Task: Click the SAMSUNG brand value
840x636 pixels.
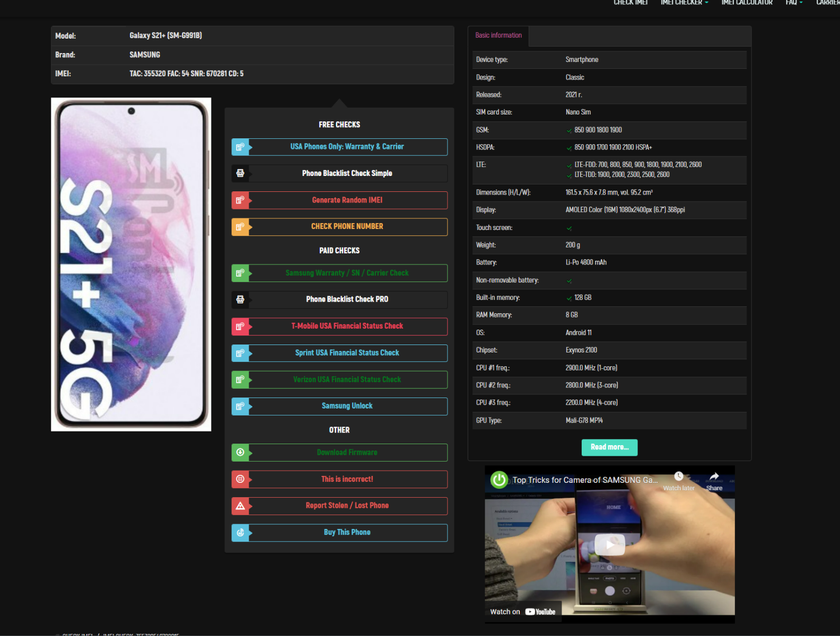Action: pyautogui.click(x=145, y=55)
